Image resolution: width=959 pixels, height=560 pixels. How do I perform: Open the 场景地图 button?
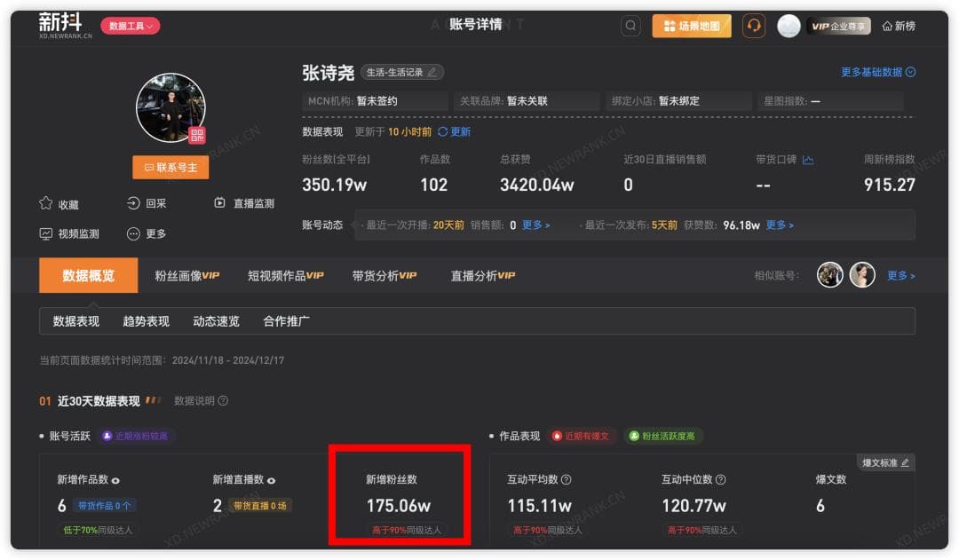point(692,26)
